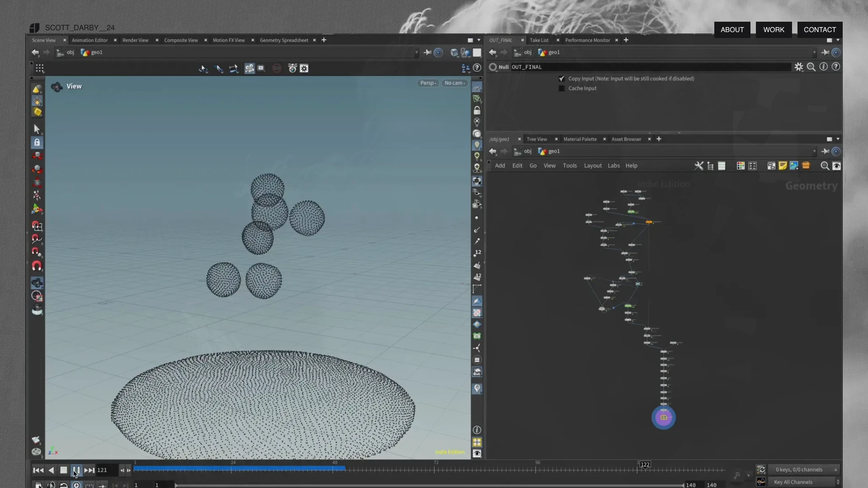868x488 pixels.
Task: Click the network search magnifier icon
Action: [825, 166]
